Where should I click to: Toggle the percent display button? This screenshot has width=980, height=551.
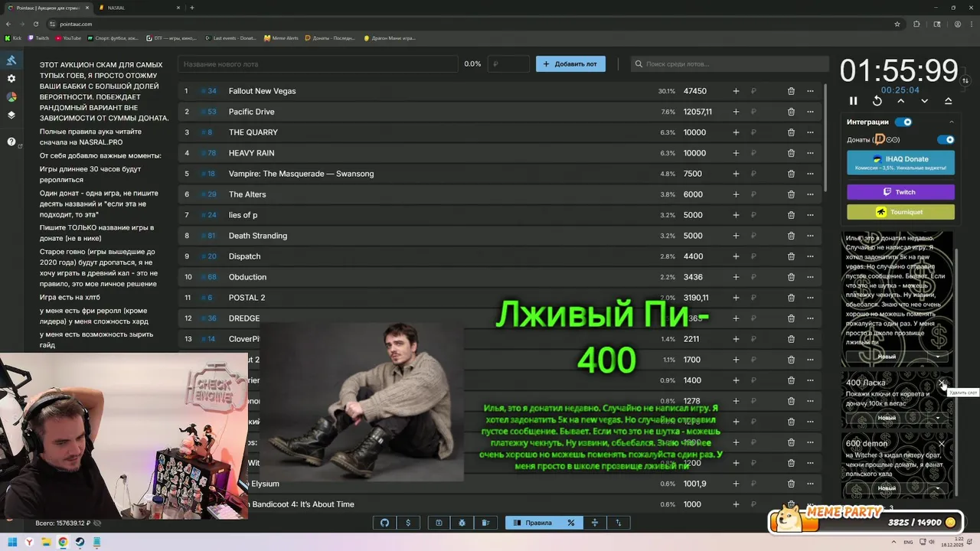tap(570, 523)
